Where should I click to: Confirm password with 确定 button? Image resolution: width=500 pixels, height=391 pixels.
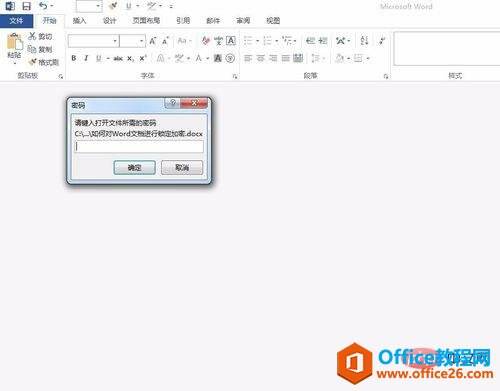tap(135, 168)
